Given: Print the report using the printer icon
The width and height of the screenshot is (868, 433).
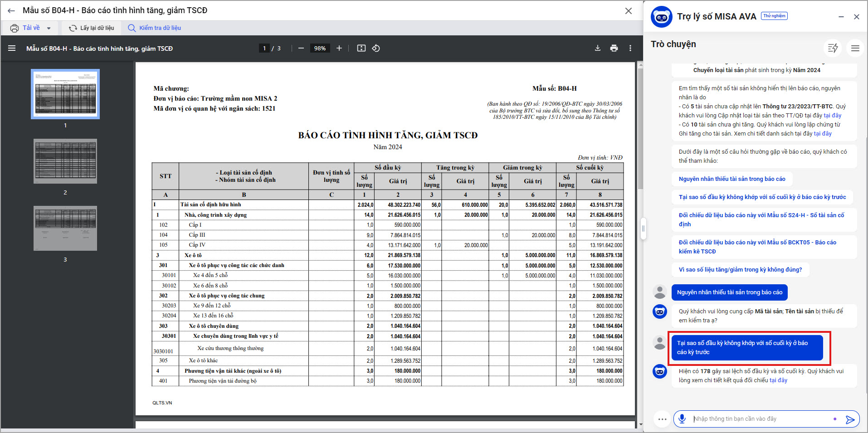Looking at the screenshot, I should 614,48.
